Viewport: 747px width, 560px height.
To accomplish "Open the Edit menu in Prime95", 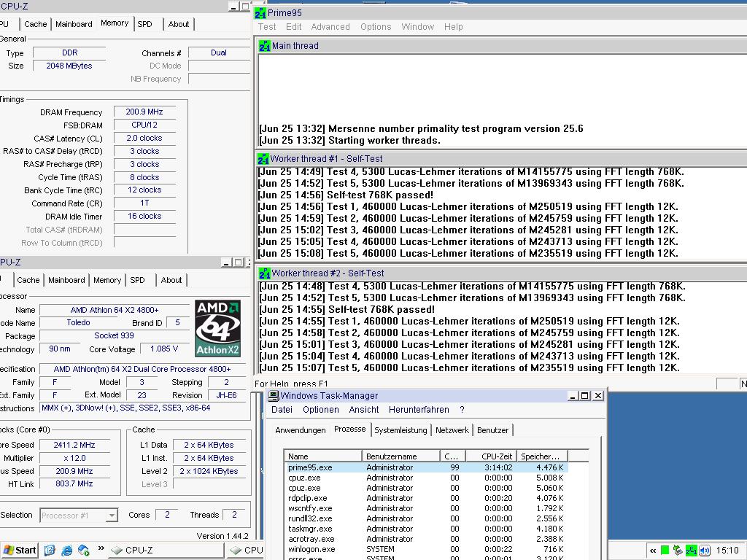I will click(293, 27).
